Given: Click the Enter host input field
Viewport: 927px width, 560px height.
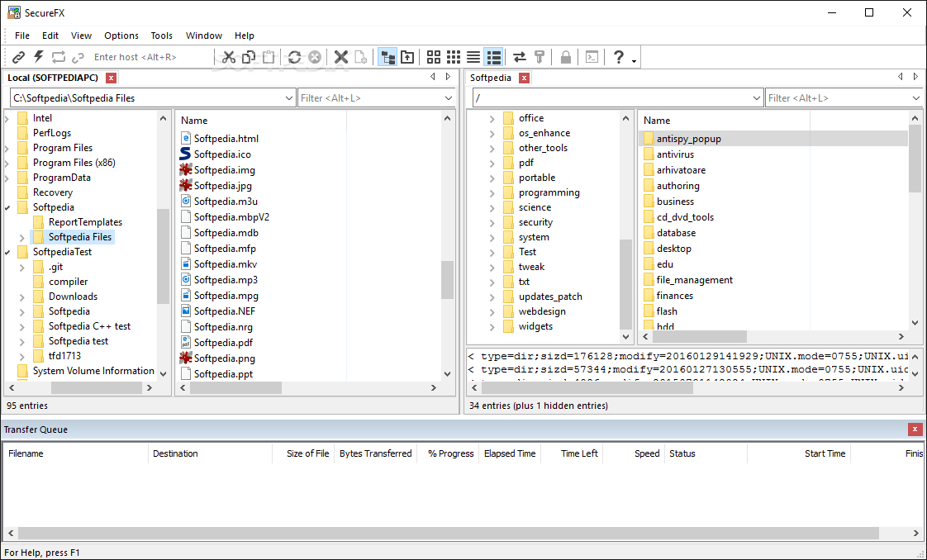Looking at the screenshot, I should pyautogui.click(x=150, y=57).
